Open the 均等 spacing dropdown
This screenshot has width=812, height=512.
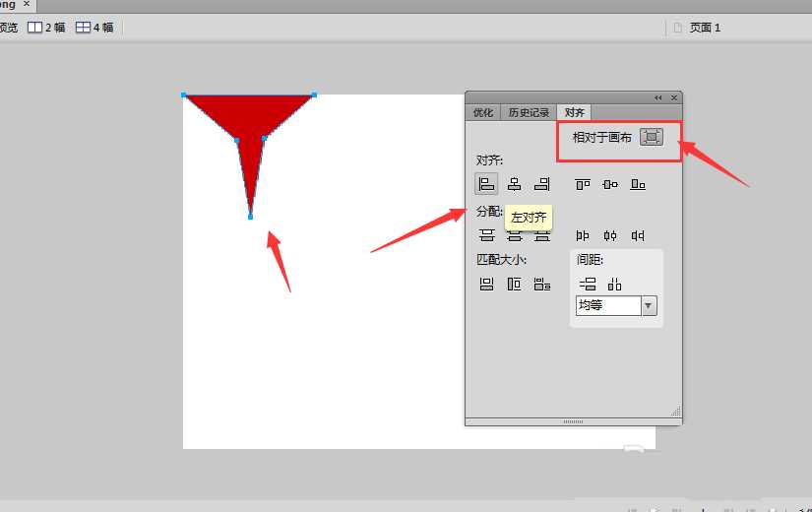649,306
